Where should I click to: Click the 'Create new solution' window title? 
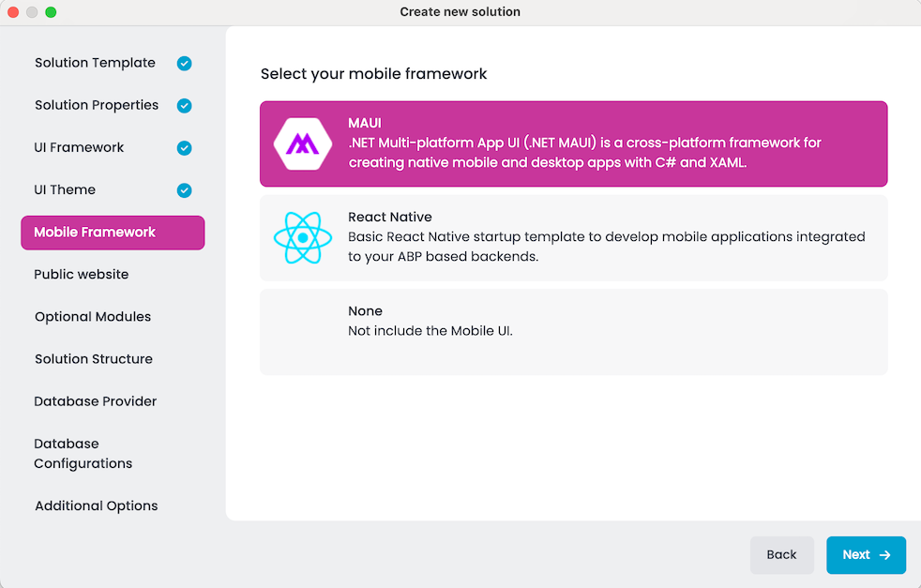(x=460, y=12)
